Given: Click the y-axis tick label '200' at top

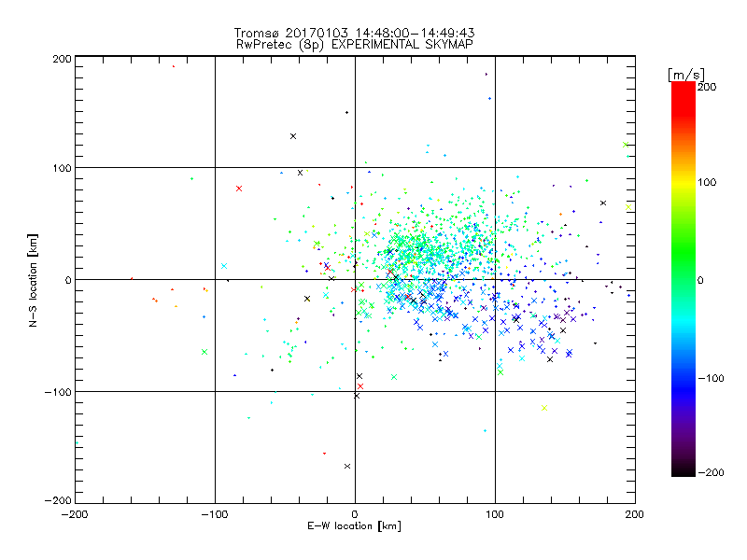Looking at the screenshot, I should tap(62, 59).
